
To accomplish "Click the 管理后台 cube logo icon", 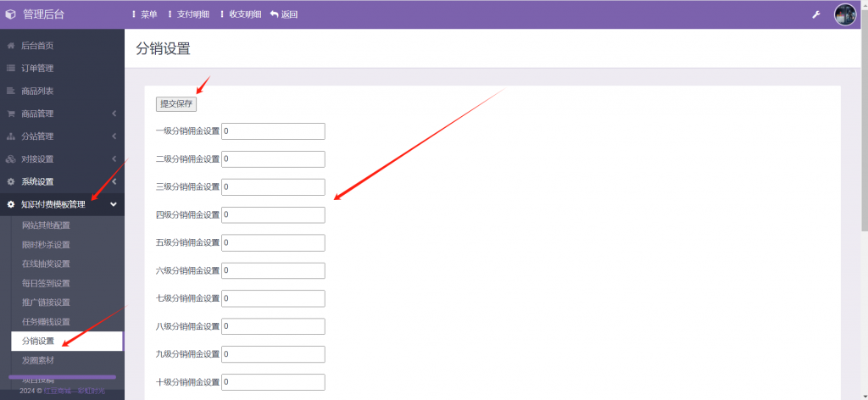I will pos(10,14).
